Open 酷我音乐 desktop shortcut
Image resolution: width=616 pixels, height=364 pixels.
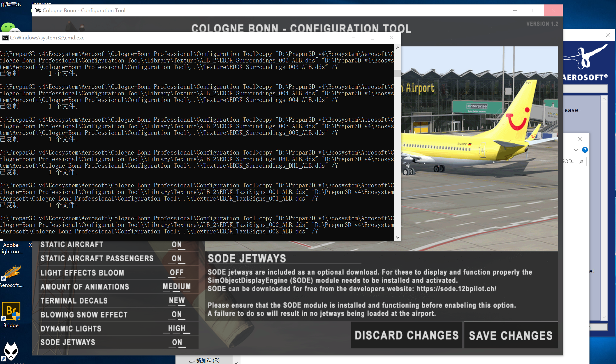[11, 4]
